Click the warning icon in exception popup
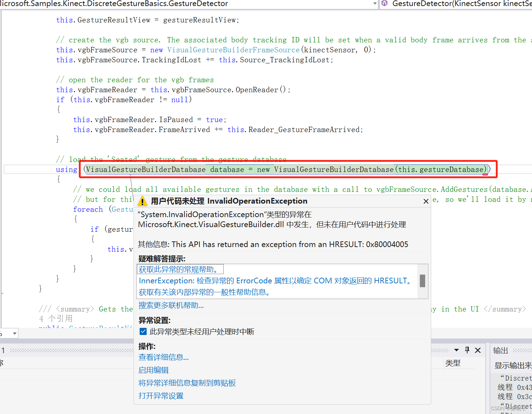Screen dimensions: 532x414 pos(142,201)
